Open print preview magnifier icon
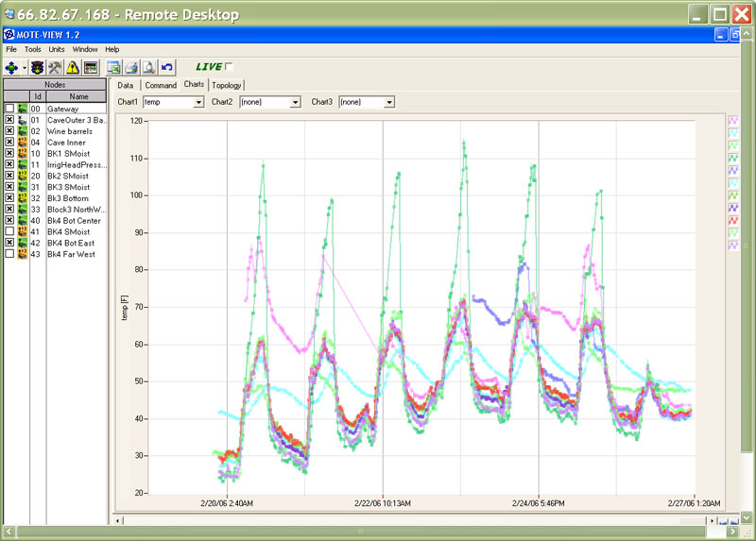 coord(149,67)
